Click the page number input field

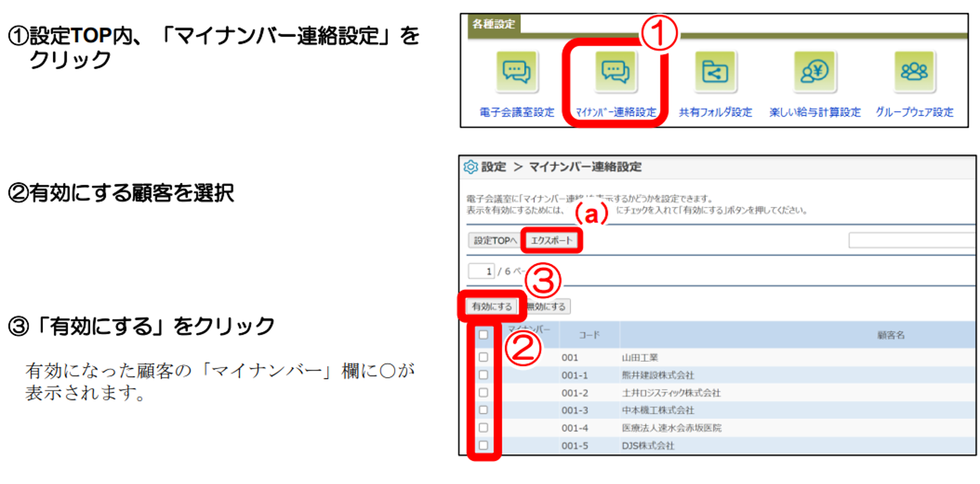481,271
